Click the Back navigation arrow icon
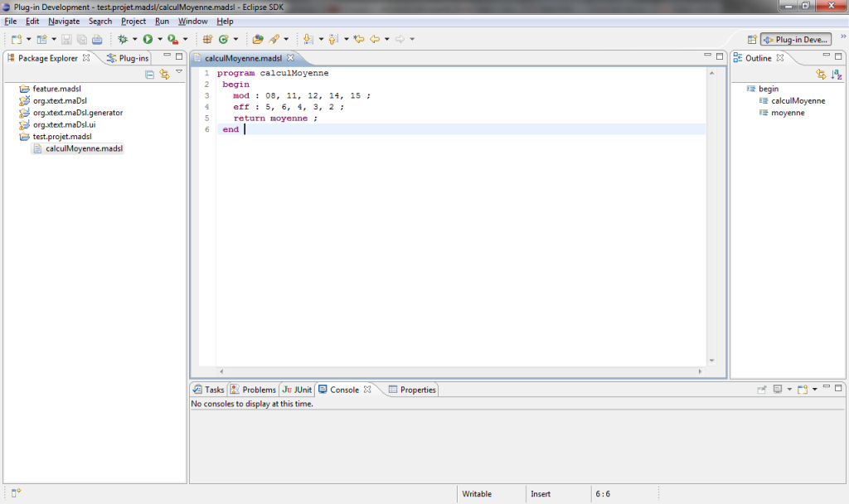 pos(375,39)
